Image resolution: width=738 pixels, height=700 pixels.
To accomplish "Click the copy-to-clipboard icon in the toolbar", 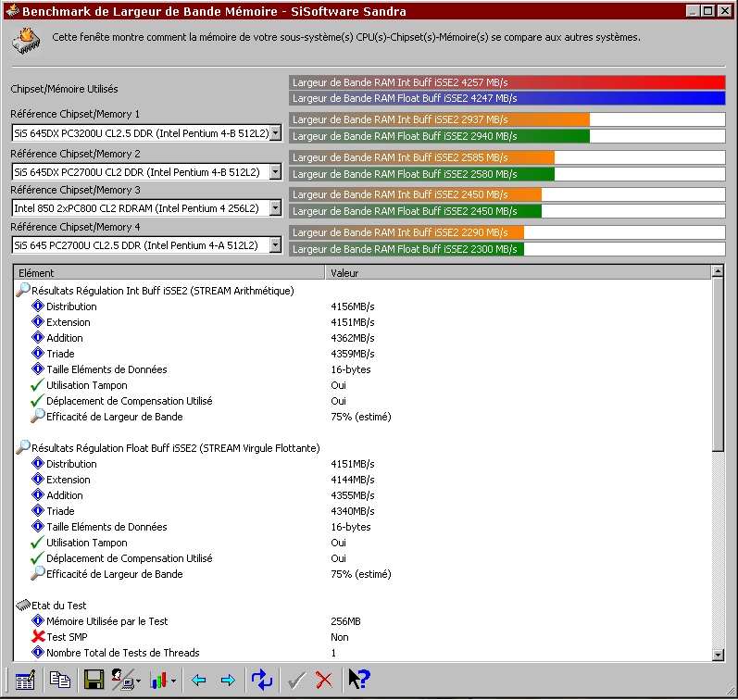I will tap(60, 680).
